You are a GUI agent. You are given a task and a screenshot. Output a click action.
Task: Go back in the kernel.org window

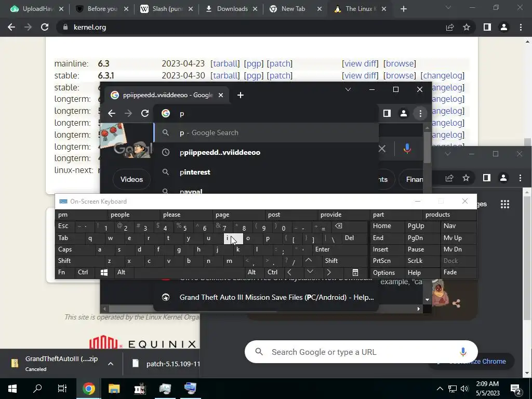click(x=11, y=27)
